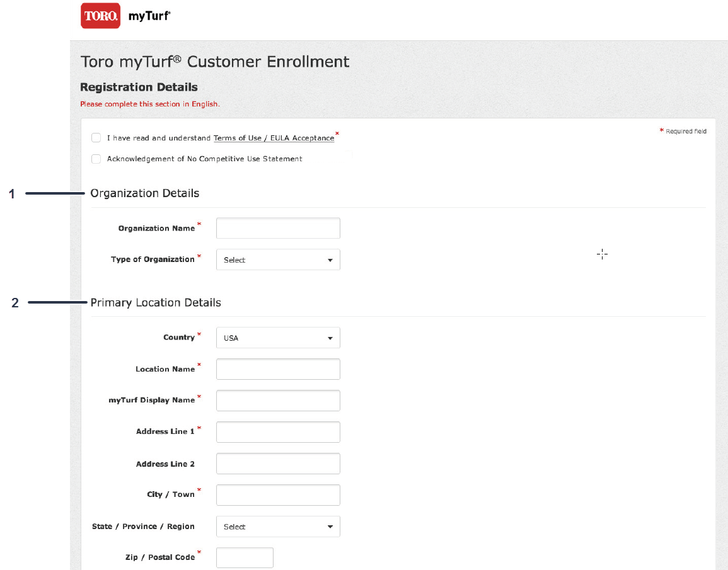
Task: Click the Toro logo icon
Action: pyautogui.click(x=100, y=16)
